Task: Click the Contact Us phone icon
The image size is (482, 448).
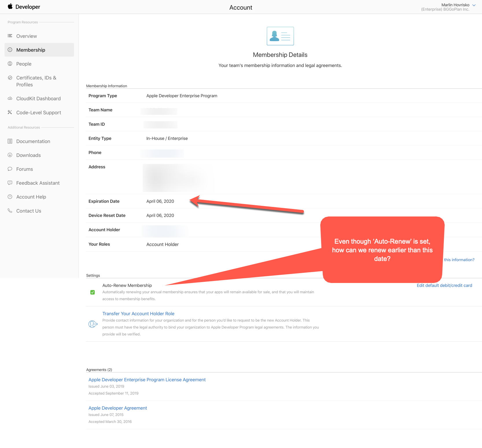Action: coord(10,210)
